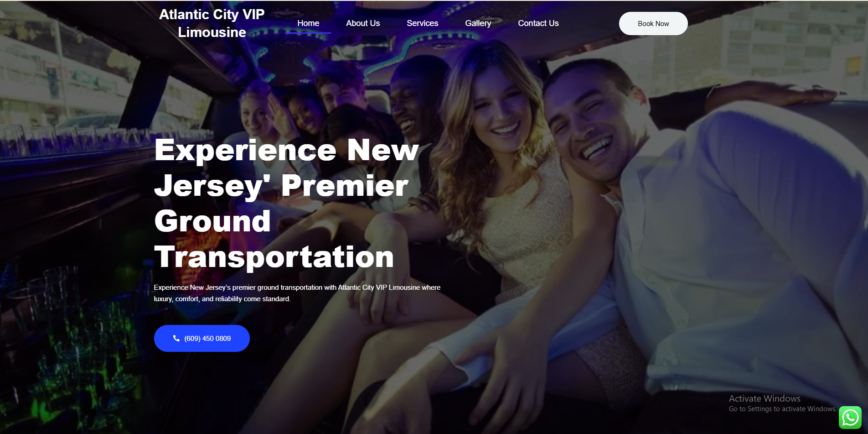Click the 'Ground Transportation' heading text

point(274,239)
